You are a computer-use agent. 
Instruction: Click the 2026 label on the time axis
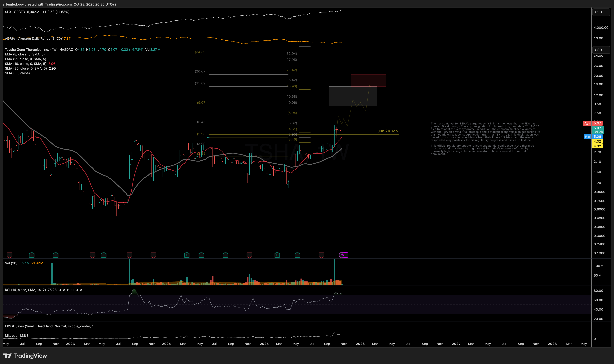coord(360,344)
